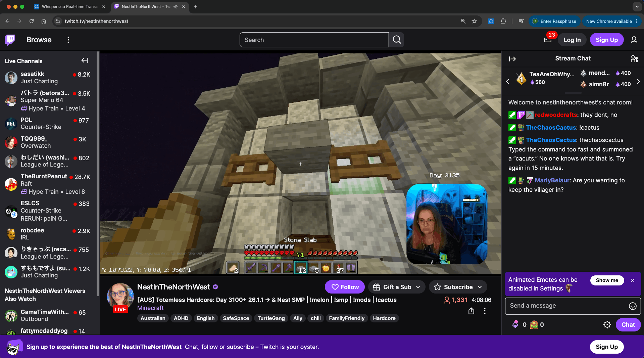This screenshot has width=644, height=358.
Task: Show next gift leaderboard entry
Action: click(638, 81)
